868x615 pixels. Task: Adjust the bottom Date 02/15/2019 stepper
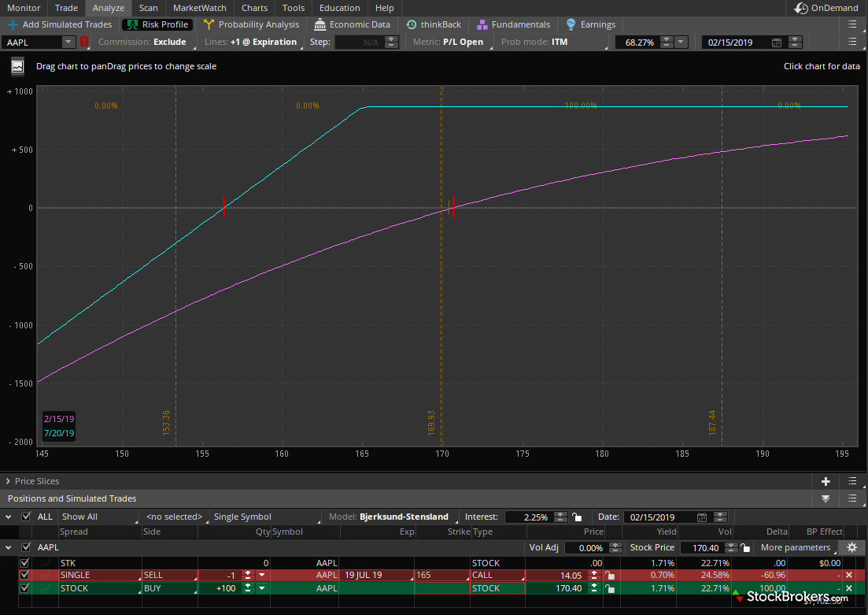(720, 517)
